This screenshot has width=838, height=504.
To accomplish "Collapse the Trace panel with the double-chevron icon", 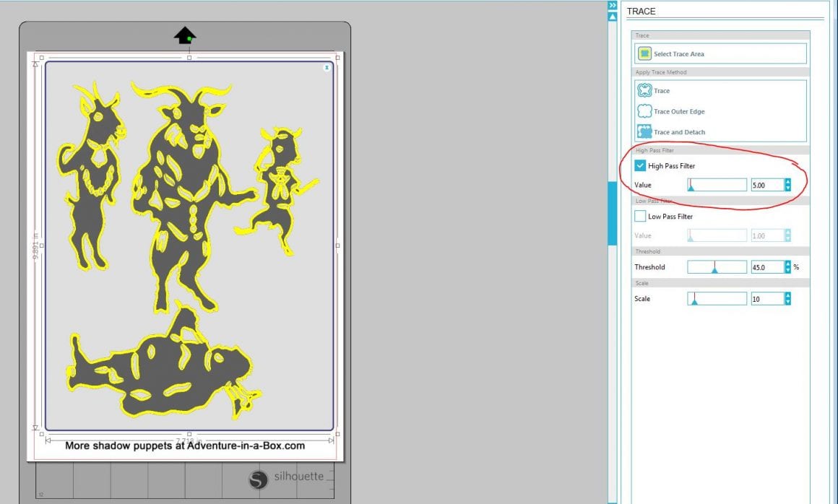I will pyautogui.click(x=612, y=5).
